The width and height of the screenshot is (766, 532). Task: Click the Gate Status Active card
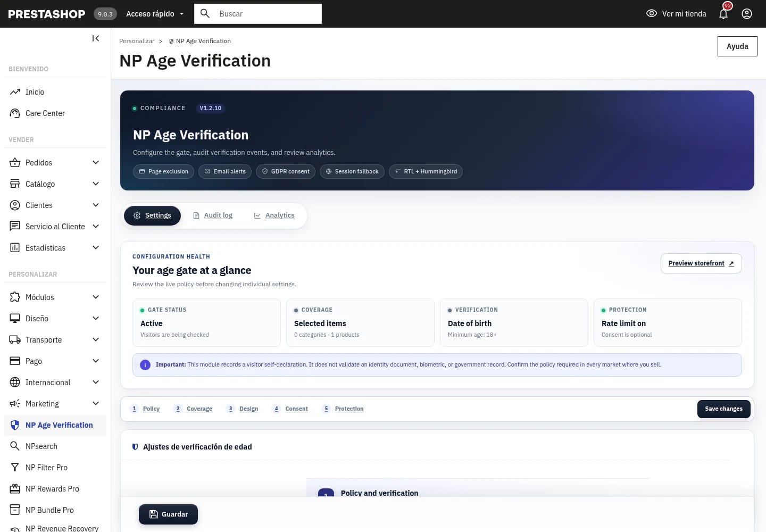click(x=206, y=323)
